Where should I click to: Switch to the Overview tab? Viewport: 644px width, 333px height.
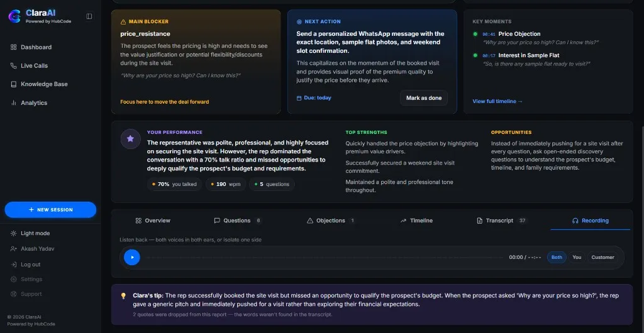point(153,221)
